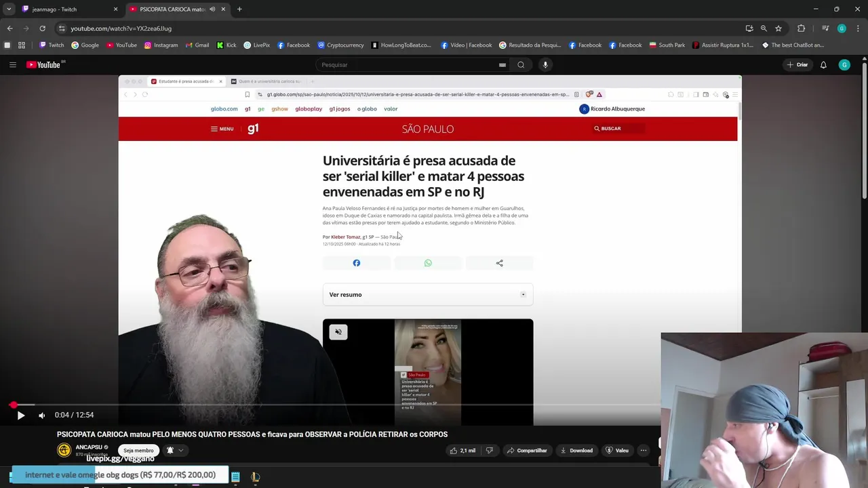Open the LivePix bookmark
Viewport: 868px width, 488px height.
tap(256, 45)
